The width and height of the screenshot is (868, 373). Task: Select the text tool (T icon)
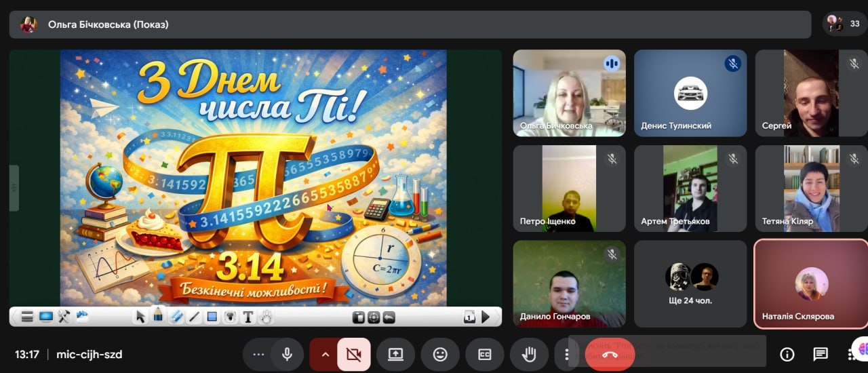(248, 317)
